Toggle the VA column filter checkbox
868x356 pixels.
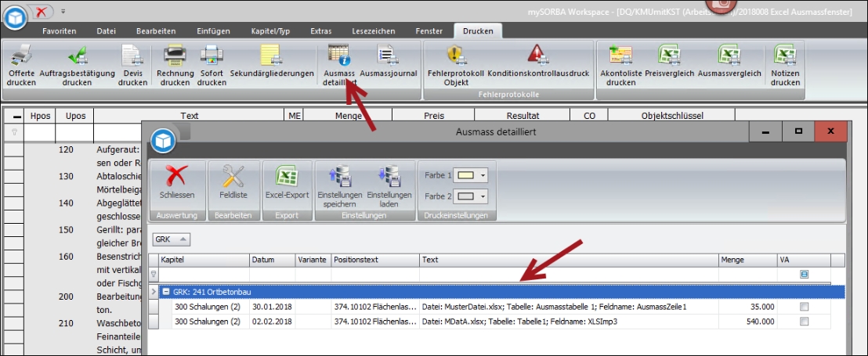coord(804,275)
